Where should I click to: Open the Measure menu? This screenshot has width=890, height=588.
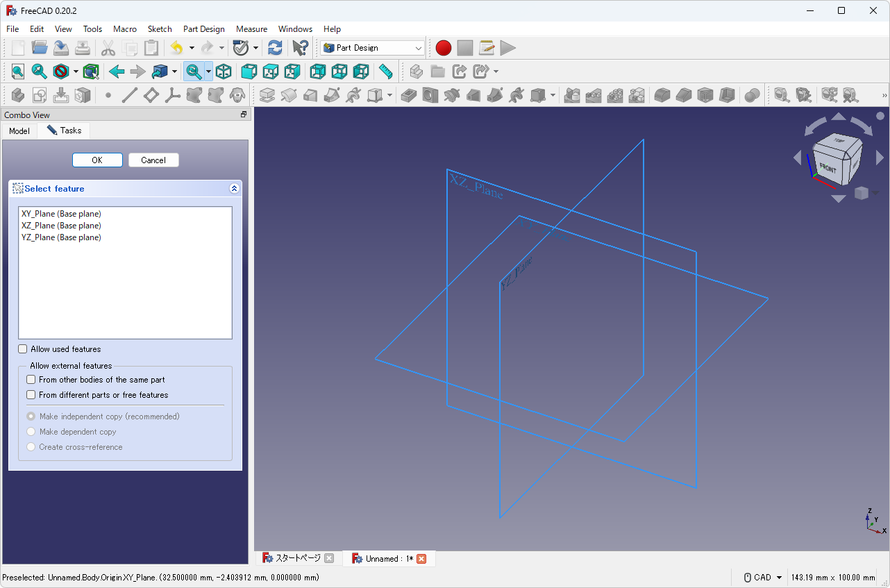click(251, 29)
